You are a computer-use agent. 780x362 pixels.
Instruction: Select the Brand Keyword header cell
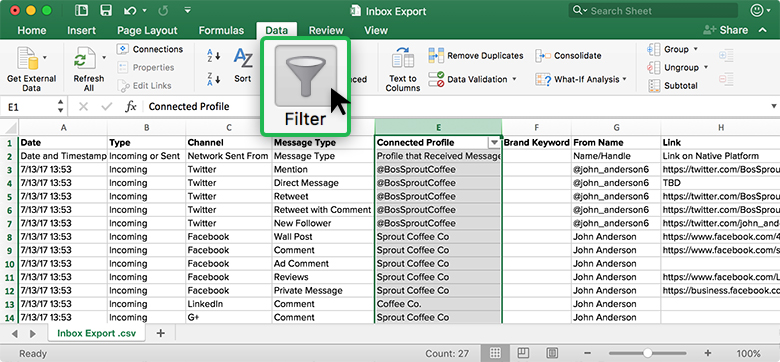pos(537,143)
